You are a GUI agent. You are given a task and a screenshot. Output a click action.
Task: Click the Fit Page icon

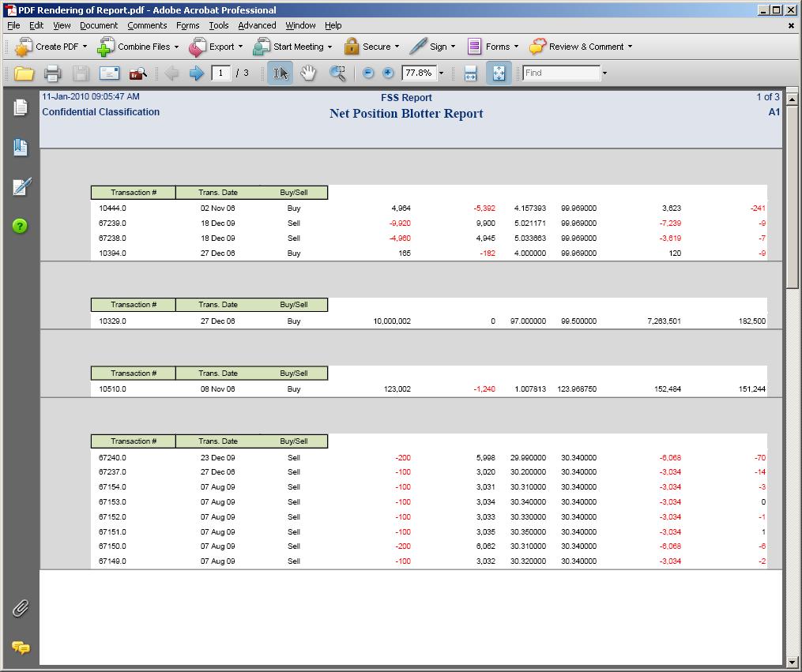click(x=499, y=73)
